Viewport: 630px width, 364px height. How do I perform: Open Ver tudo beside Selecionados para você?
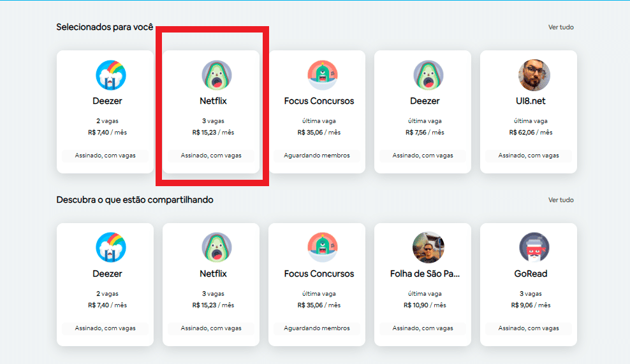point(561,27)
